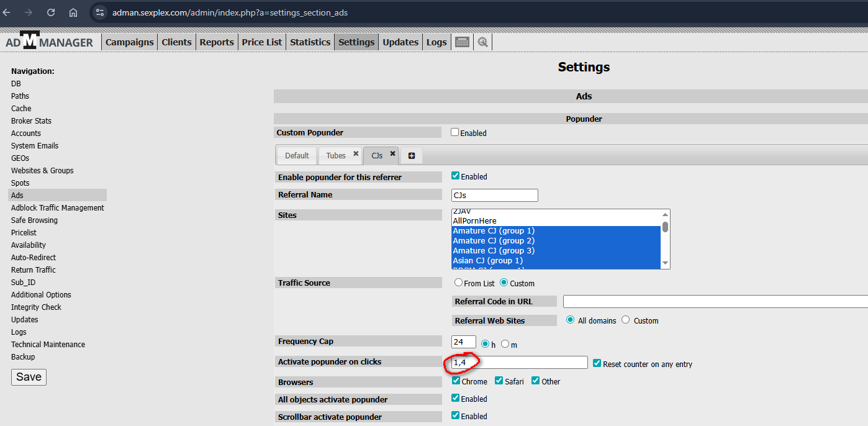Toggle Reset counter on any entry
Image resolution: width=868 pixels, height=426 pixels.
point(597,363)
